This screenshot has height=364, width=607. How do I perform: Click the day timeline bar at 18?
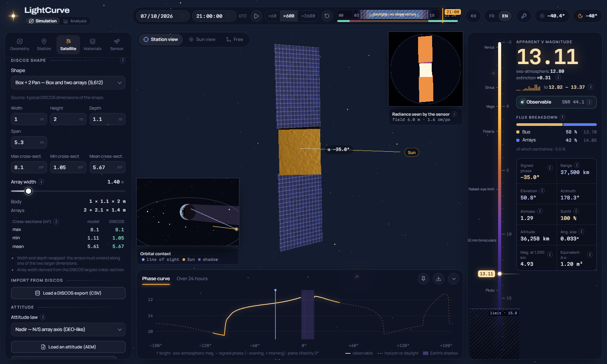point(432,16)
